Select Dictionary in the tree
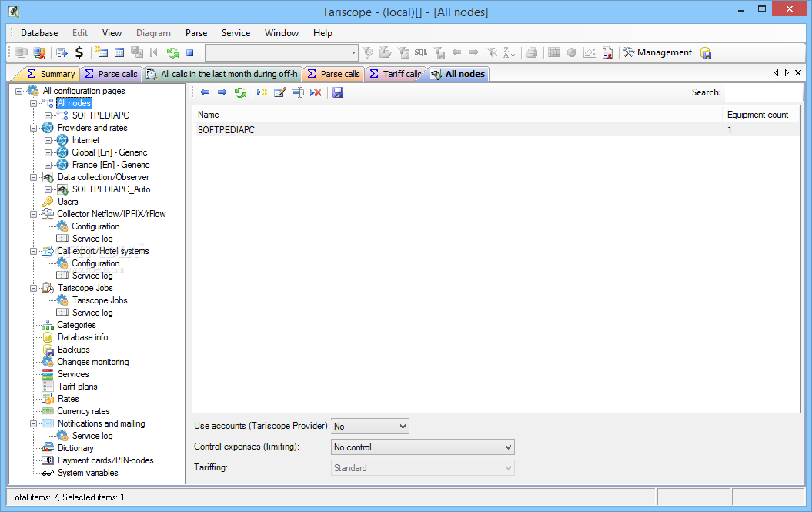Screen dimensions: 812x512 (x=75, y=448)
